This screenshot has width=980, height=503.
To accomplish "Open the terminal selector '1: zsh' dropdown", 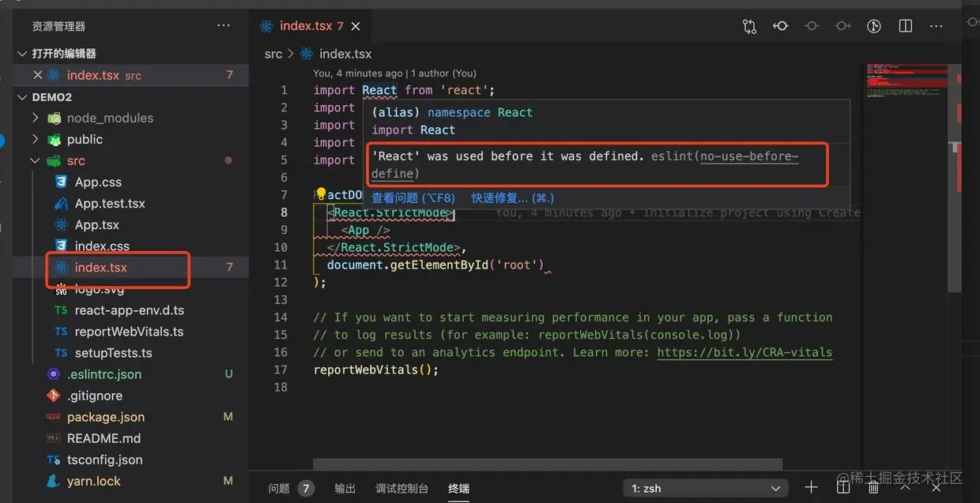I will [706, 488].
